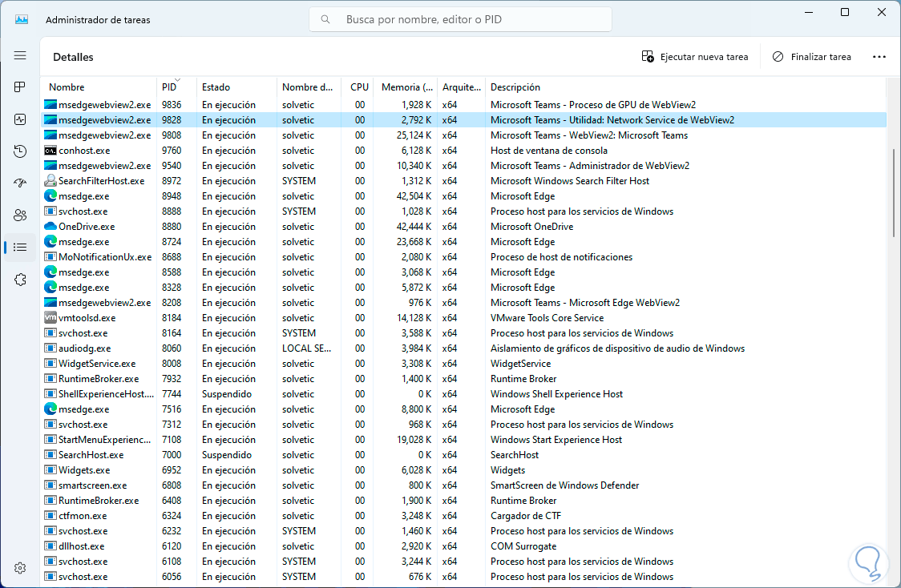
Task: Click description 'VMware Tools Core Service'
Action: pos(547,317)
